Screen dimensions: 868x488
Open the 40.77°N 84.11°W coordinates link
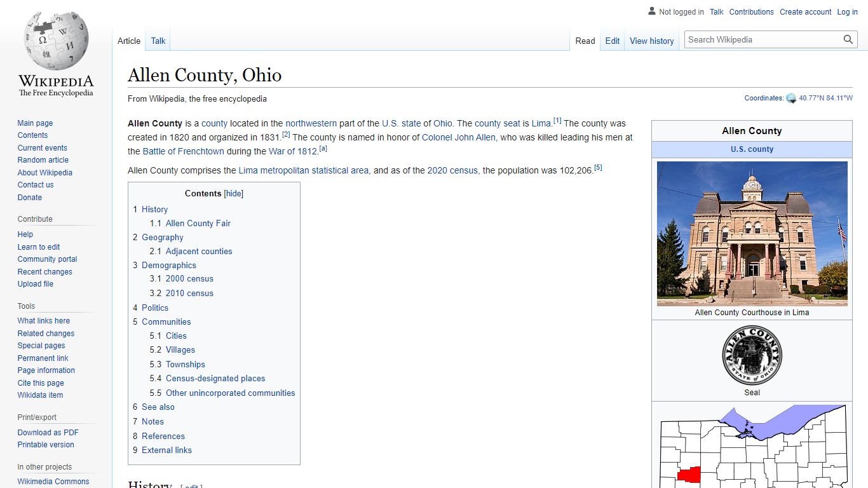pyautogui.click(x=826, y=98)
